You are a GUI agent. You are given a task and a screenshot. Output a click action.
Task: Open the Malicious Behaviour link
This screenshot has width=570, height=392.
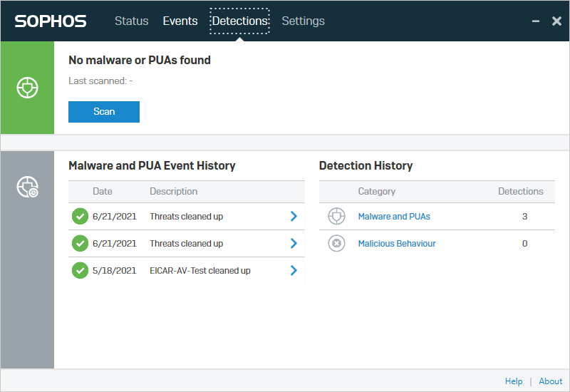pyautogui.click(x=397, y=243)
